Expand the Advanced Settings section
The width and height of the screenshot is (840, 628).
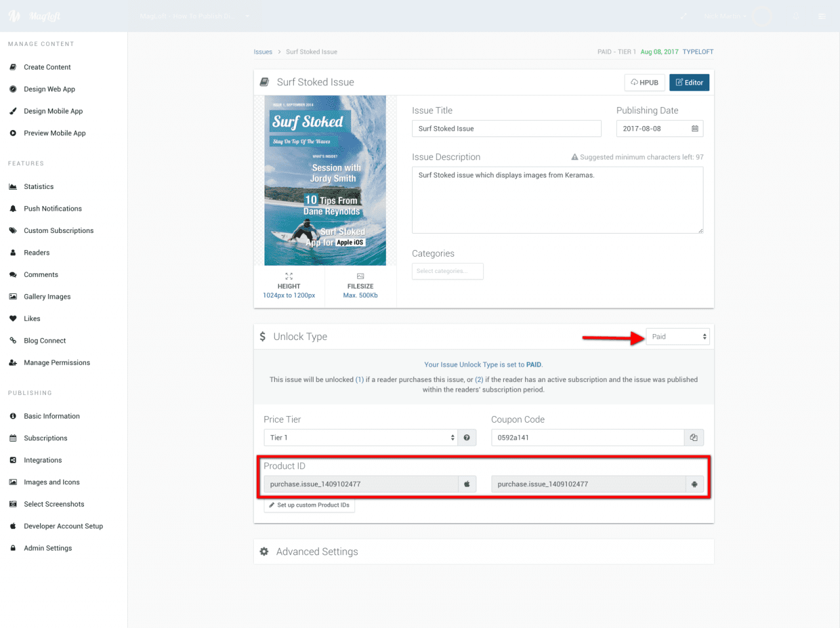[484, 552]
